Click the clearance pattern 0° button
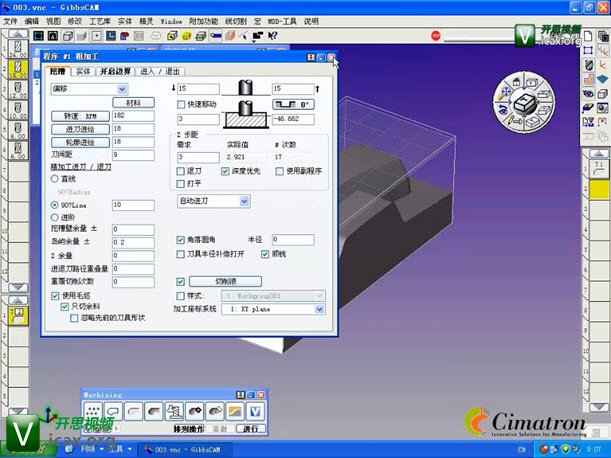This screenshot has width=611, height=458. [x=293, y=104]
